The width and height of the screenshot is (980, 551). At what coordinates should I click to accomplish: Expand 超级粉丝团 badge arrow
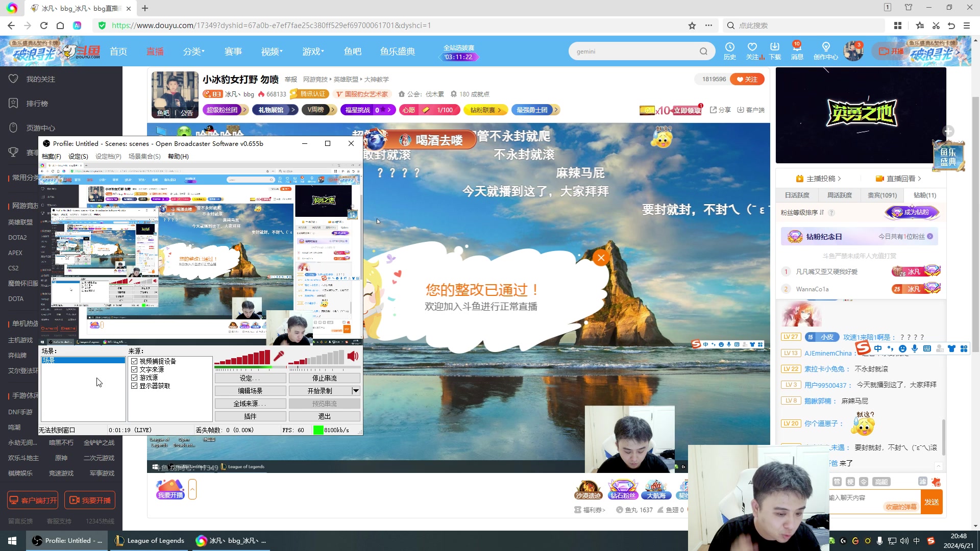(x=244, y=110)
